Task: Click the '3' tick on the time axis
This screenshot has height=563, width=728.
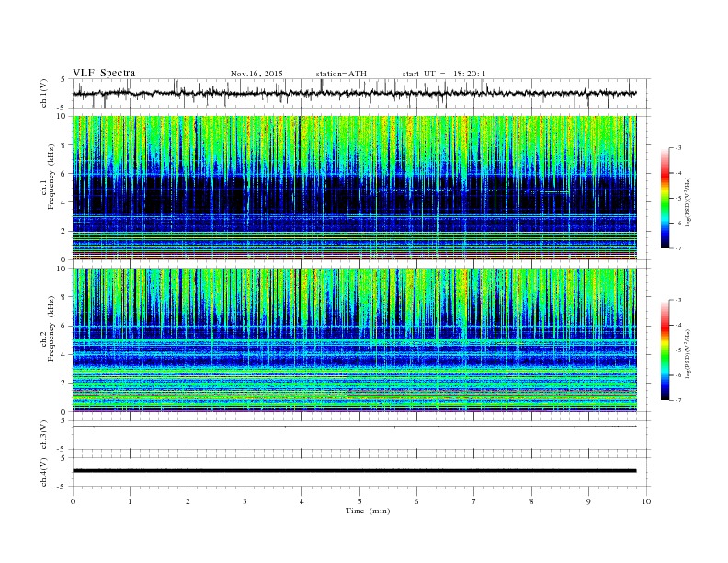Action: pos(245,501)
